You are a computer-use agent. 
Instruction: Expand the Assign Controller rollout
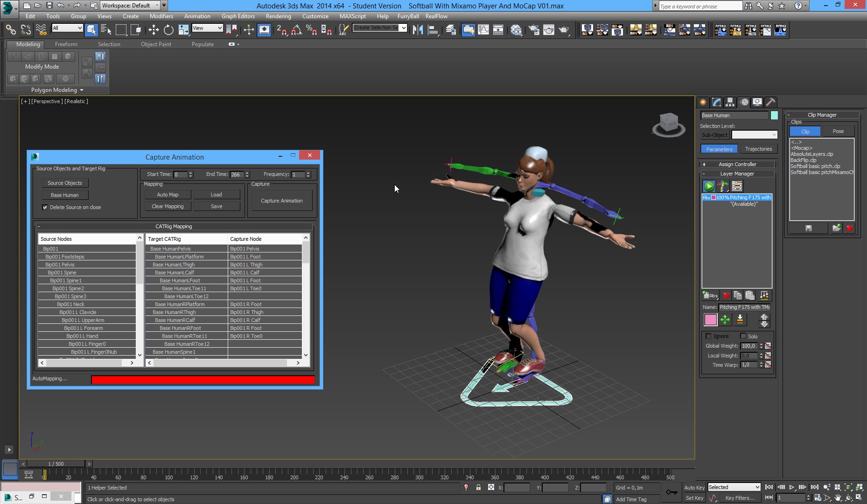point(737,164)
